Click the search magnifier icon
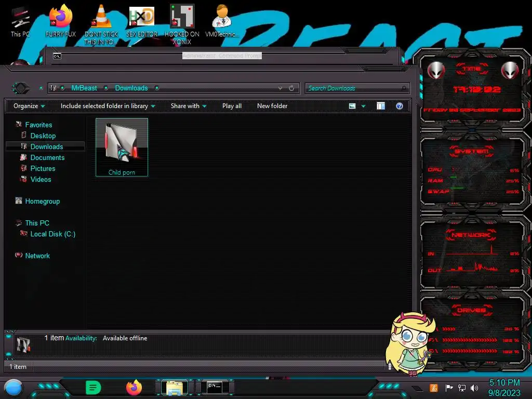532x399 pixels. pos(403,88)
